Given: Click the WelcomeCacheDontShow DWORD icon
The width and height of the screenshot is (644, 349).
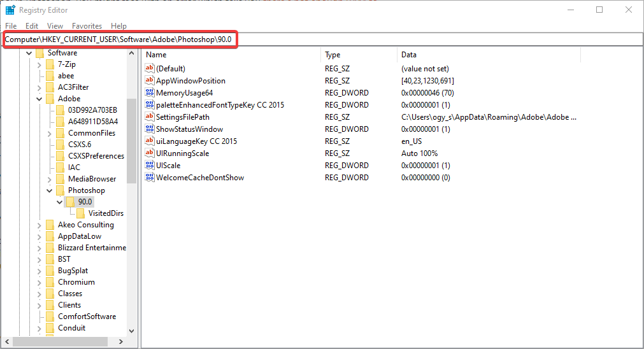Looking at the screenshot, I should click(150, 178).
